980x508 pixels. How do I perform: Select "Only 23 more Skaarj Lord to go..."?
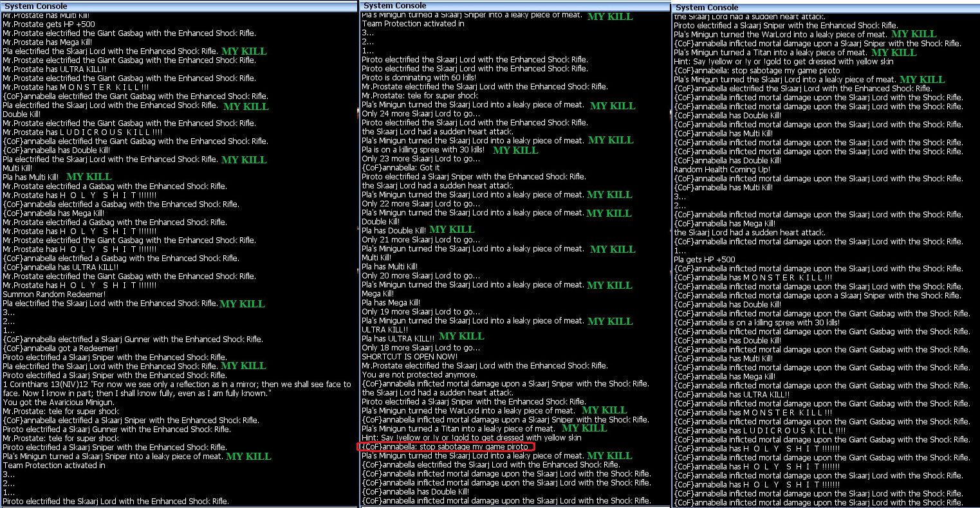click(421, 158)
